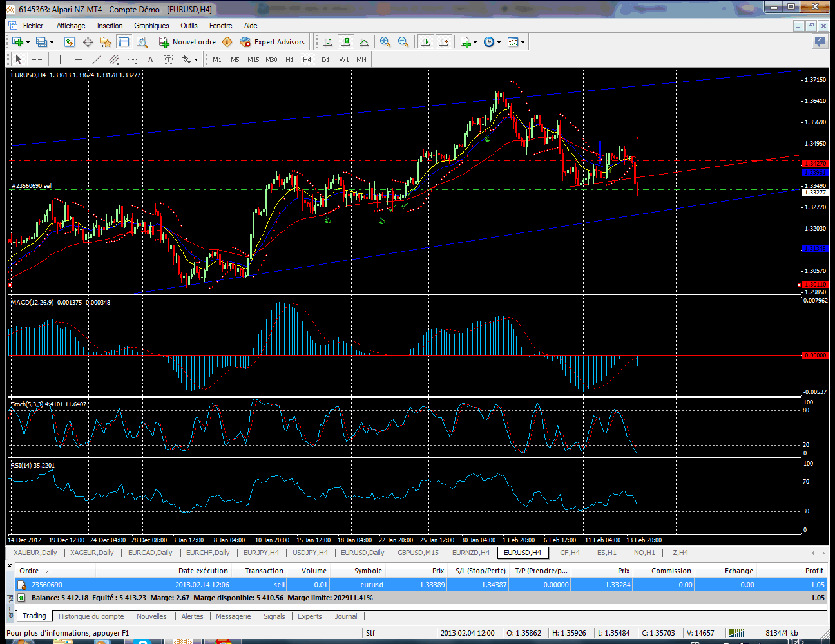835x644 pixels.
Task: Select the Fibonacci retracement tool
Action: tap(132, 59)
